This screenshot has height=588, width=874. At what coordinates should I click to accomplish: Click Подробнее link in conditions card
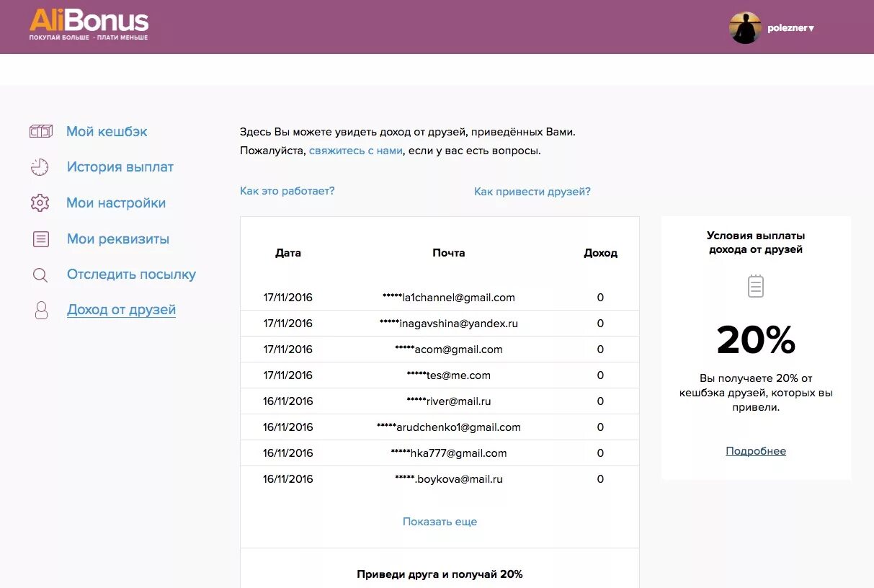(756, 452)
